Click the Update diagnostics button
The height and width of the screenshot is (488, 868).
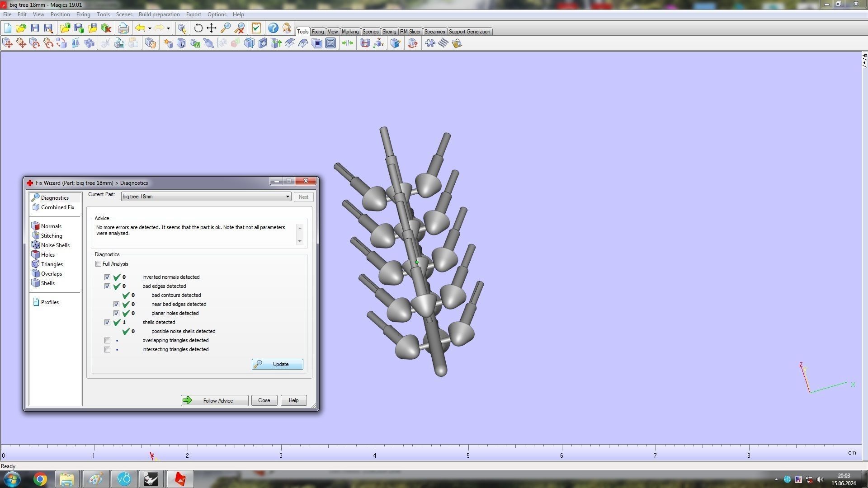coord(277,364)
